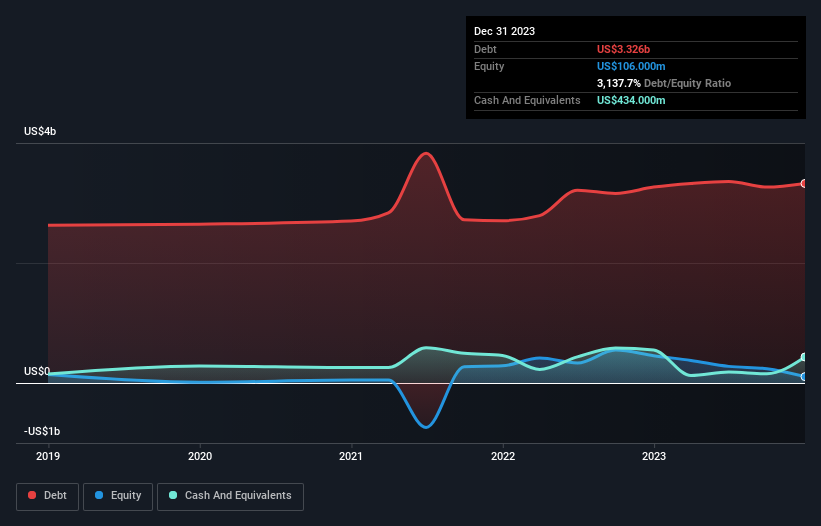Click the 3,137.7% Debt/Equity Ratio text
Viewport: 821px width, 526px height.
(664, 83)
